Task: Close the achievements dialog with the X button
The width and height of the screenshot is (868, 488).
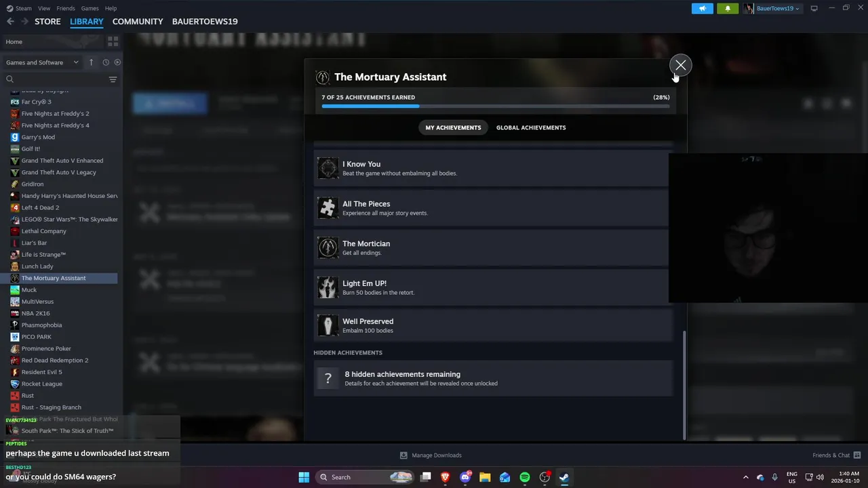Action: [680, 65]
